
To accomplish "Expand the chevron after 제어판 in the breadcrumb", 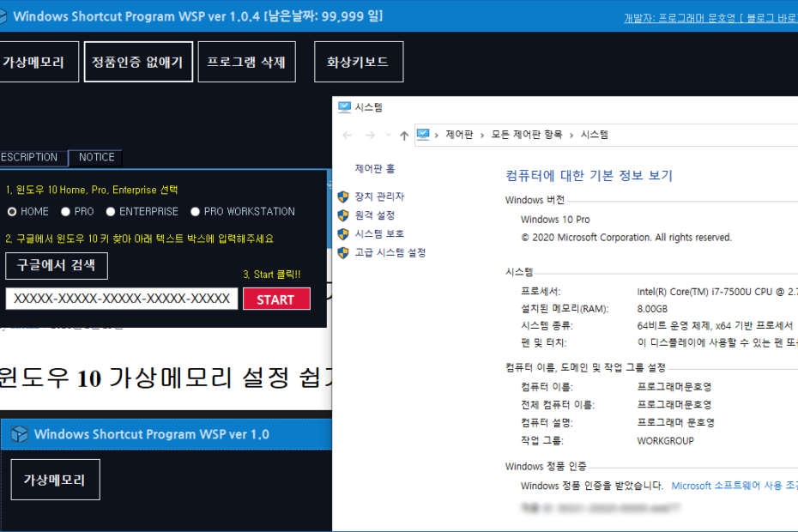I will [482, 136].
